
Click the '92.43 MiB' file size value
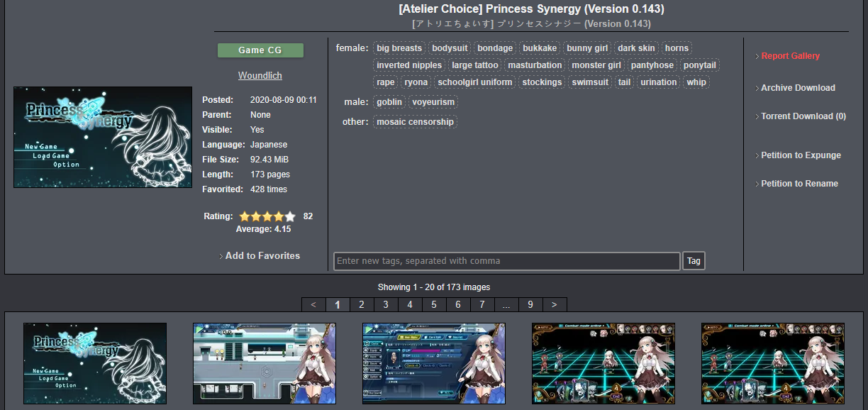[269, 160]
